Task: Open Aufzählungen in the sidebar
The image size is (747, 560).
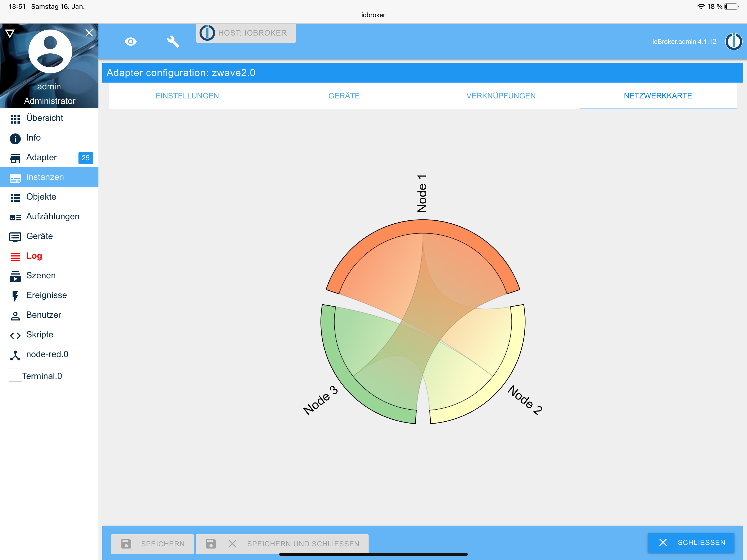Action: tap(53, 217)
